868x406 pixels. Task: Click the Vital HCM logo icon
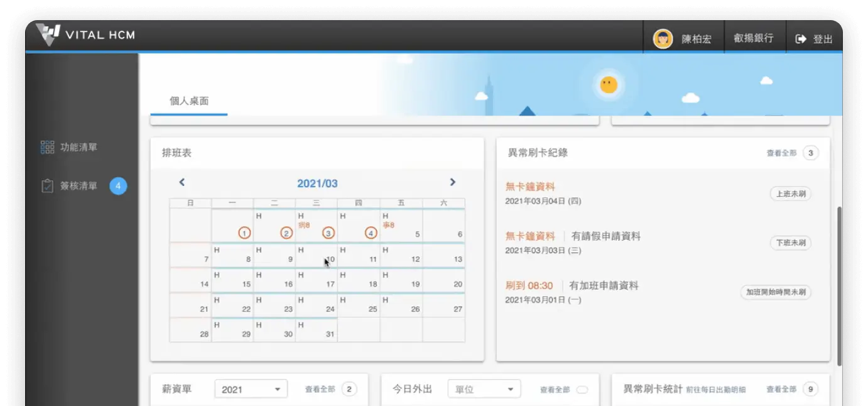click(x=48, y=35)
